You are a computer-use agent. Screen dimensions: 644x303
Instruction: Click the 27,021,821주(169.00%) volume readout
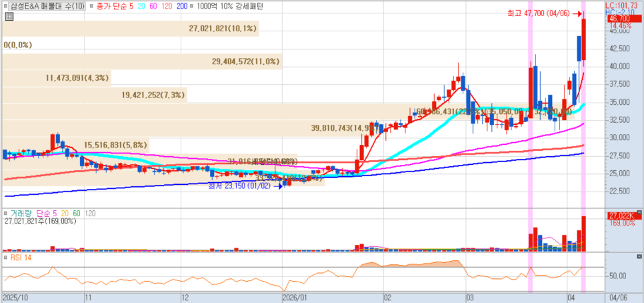pyautogui.click(x=40, y=221)
